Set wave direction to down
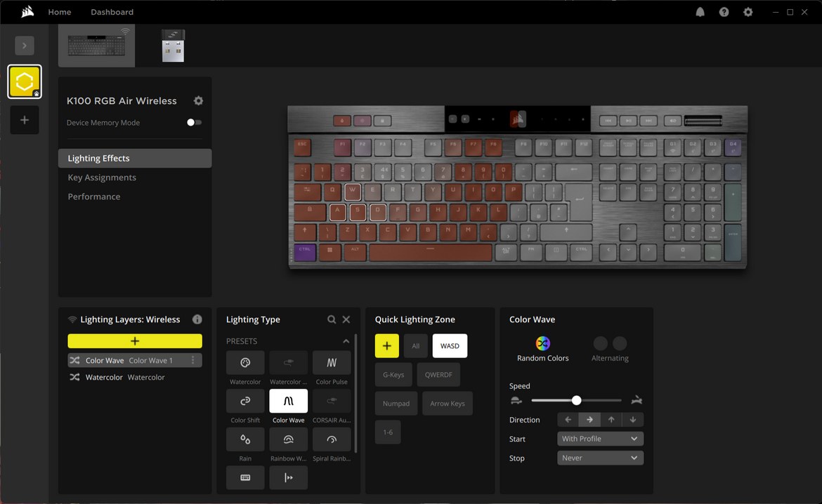The image size is (822, 504). click(633, 420)
